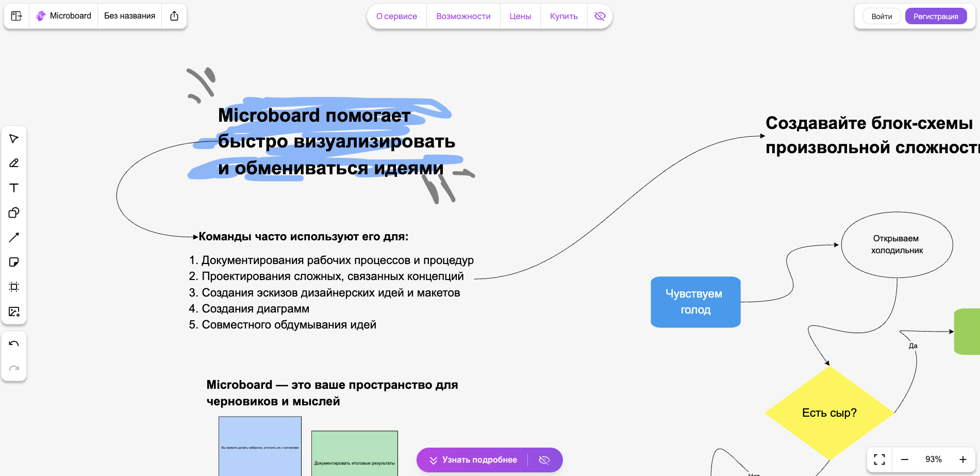Click the 'Создания диаграмм' list item
The image size is (980, 476).
tap(256, 309)
